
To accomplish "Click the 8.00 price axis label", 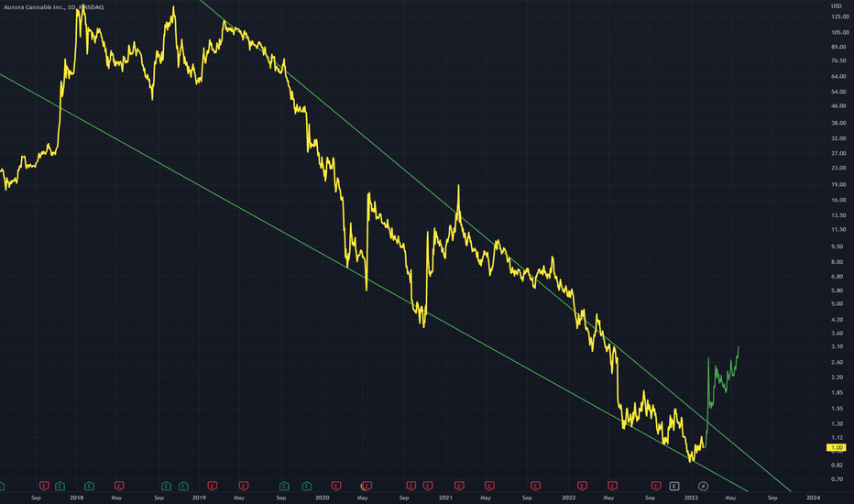I will (x=838, y=261).
